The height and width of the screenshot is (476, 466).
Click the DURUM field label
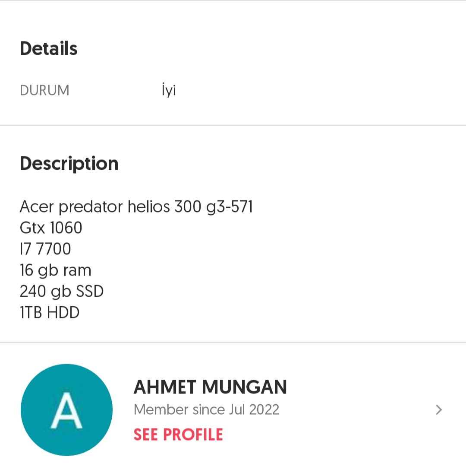click(x=44, y=90)
